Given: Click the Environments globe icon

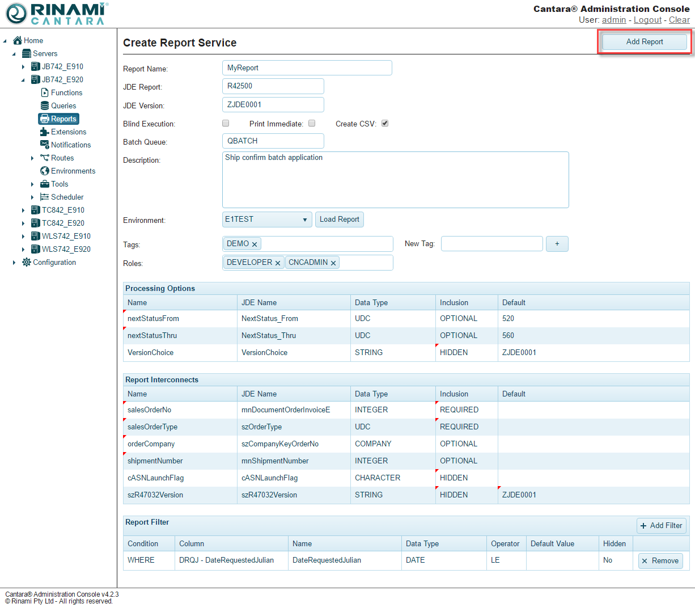Looking at the screenshot, I should point(45,171).
